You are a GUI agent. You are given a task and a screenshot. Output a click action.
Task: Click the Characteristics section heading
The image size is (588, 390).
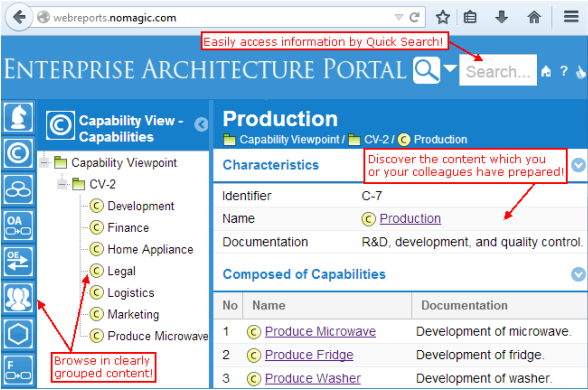point(271,165)
